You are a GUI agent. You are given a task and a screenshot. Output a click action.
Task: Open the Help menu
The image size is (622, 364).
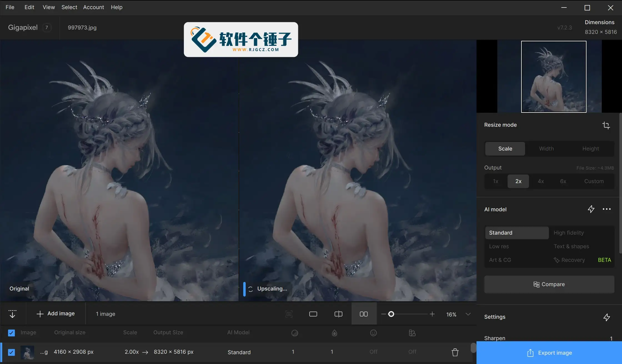[x=117, y=7]
